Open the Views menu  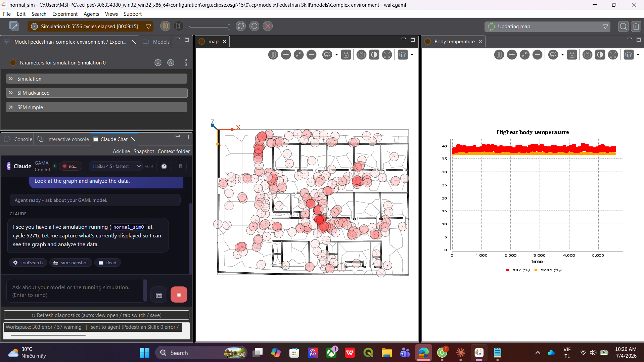point(111,14)
